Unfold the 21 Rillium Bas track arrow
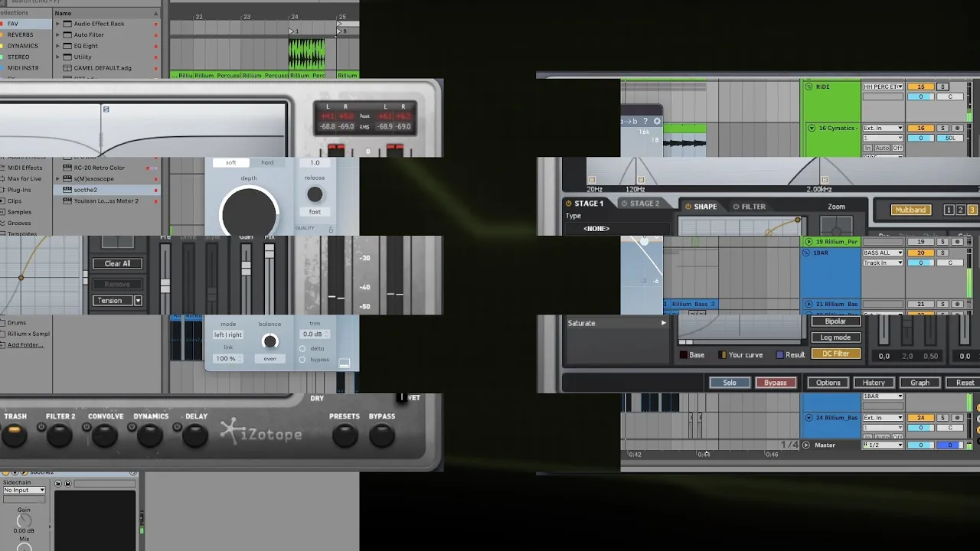 coord(808,305)
